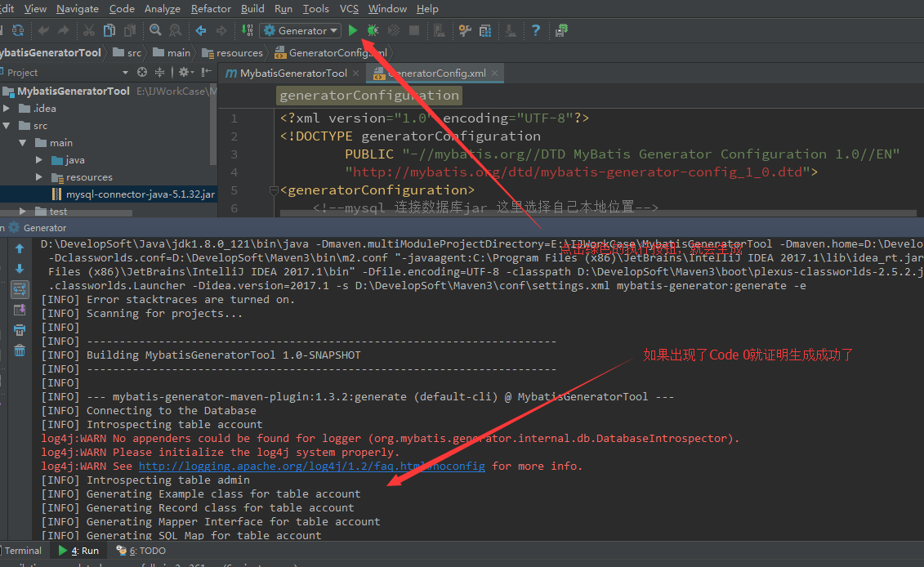Click the Replace icon next to Find
The width and height of the screenshot is (924, 567).
click(x=176, y=31)
